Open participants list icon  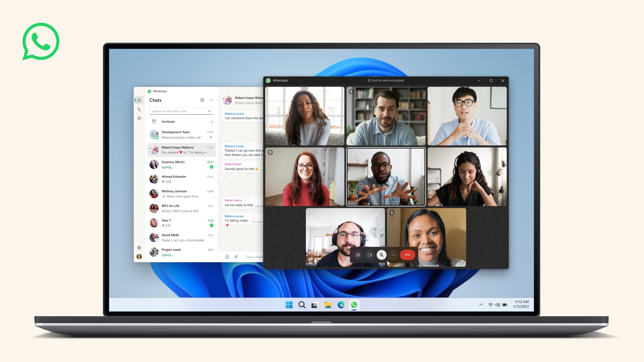pos(358,255)
